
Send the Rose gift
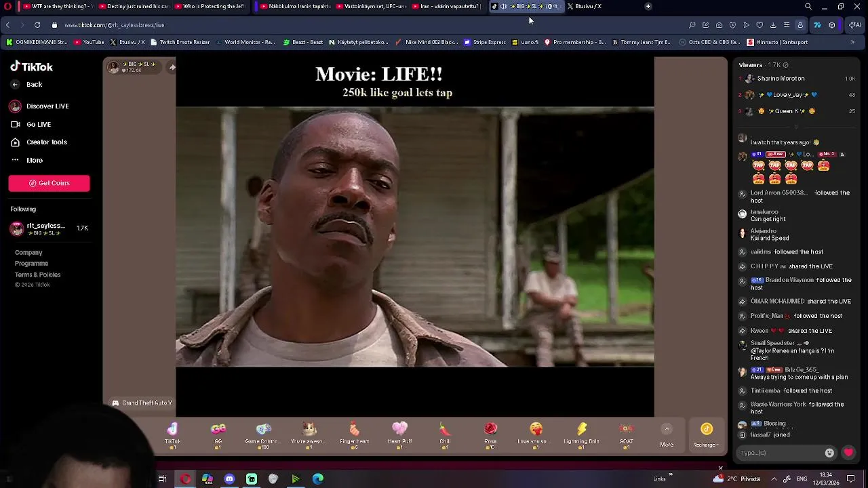pos(490,435)
